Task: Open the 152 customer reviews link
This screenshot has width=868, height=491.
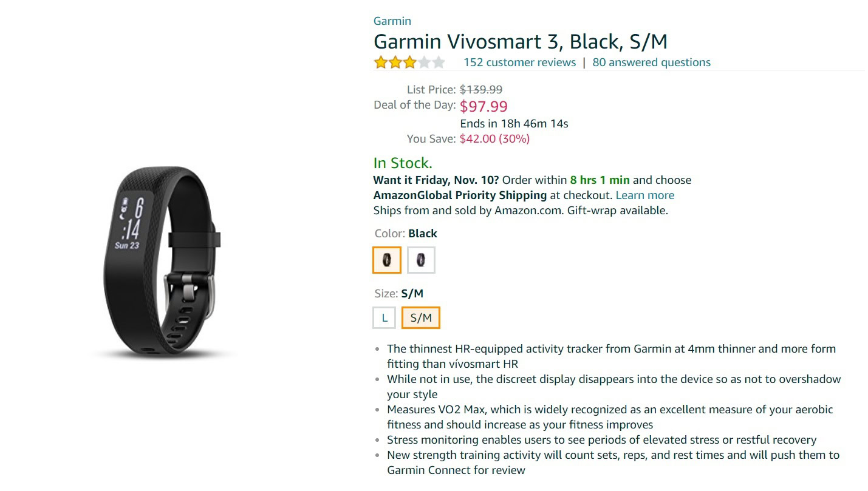Action: pos(519,63)
